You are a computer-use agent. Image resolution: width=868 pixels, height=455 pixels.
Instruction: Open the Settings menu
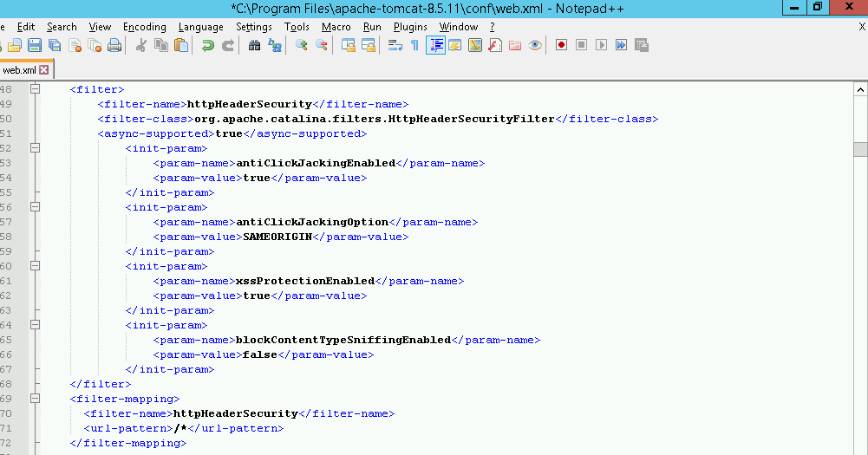[253, 27]
